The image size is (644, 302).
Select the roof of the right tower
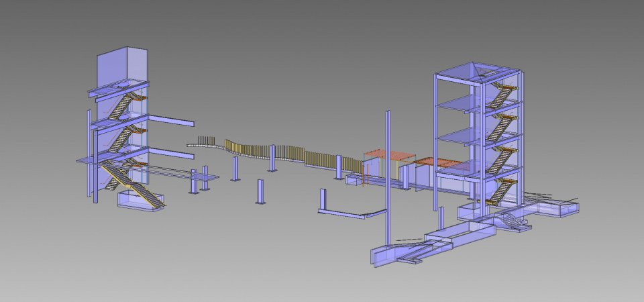pyautogui.click(x=478, y=70)
